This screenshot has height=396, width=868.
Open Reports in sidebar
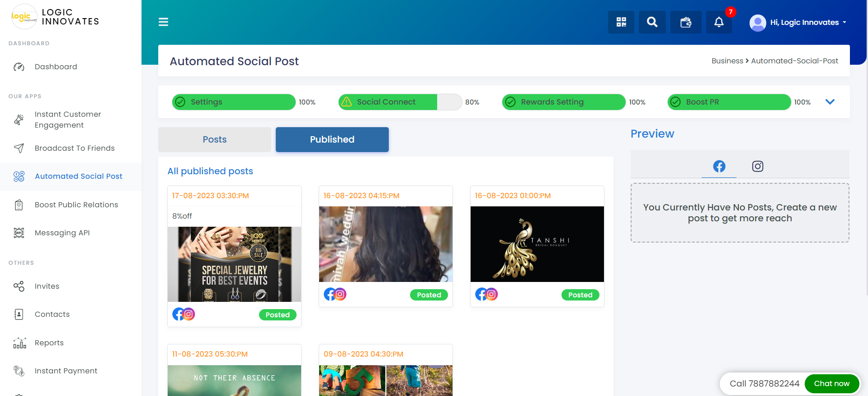pyautogui.click(x=49, y=343)
